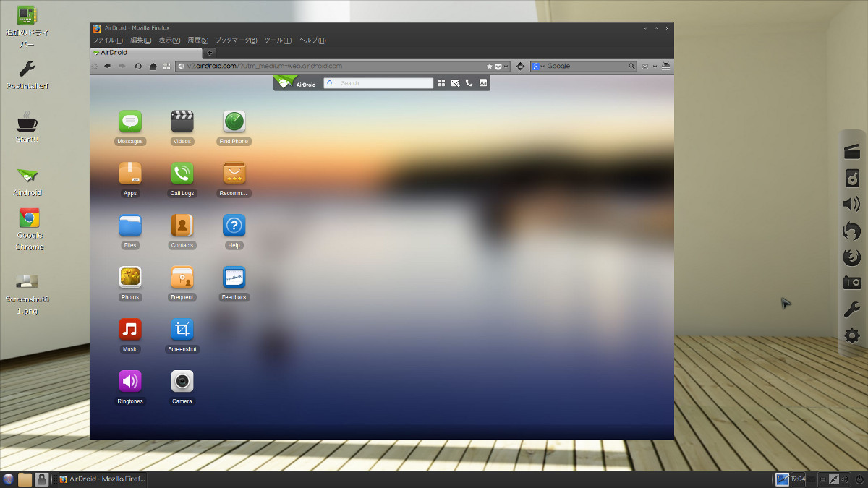Viewport: 868px width, 488px height.
Task: Open the Ringtones speaker icon
Action: (x=130, y=381)
